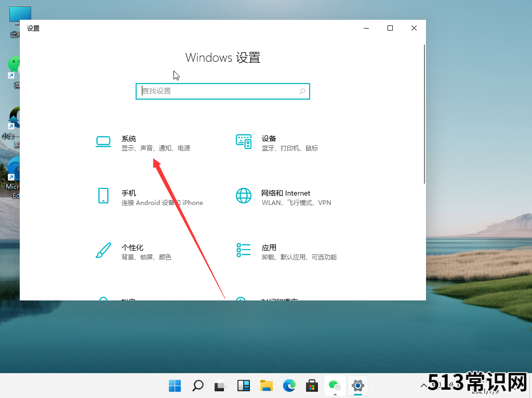Viewport: 532px width, 398px height.
Task: Open the Windows Start menu button
Action: point(175,386)
